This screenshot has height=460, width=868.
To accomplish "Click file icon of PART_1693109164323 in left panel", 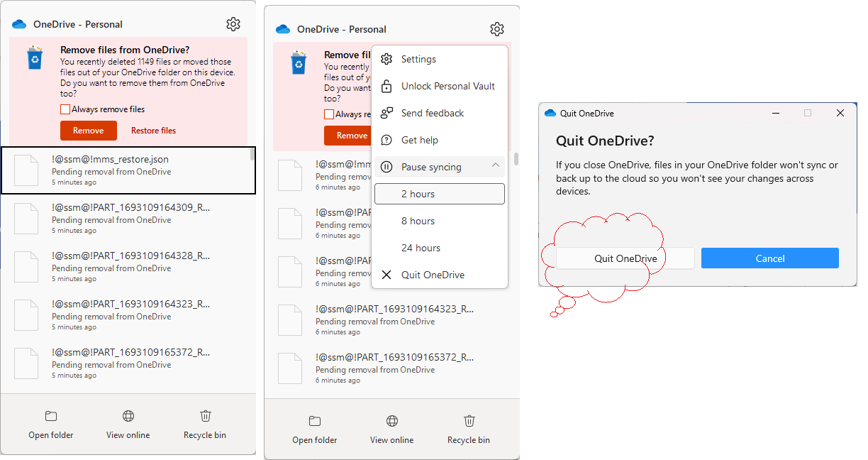I will [26, 315].
